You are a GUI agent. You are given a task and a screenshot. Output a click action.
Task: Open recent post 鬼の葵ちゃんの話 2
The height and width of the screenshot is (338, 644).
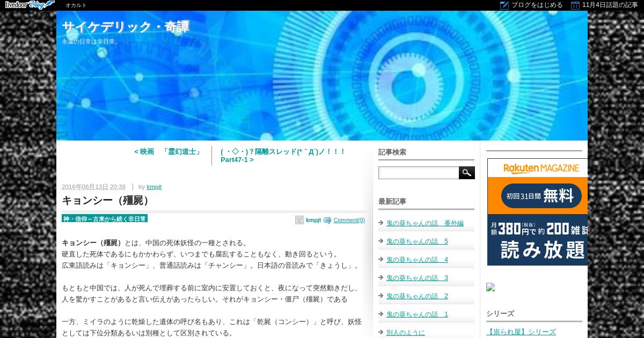417,296
